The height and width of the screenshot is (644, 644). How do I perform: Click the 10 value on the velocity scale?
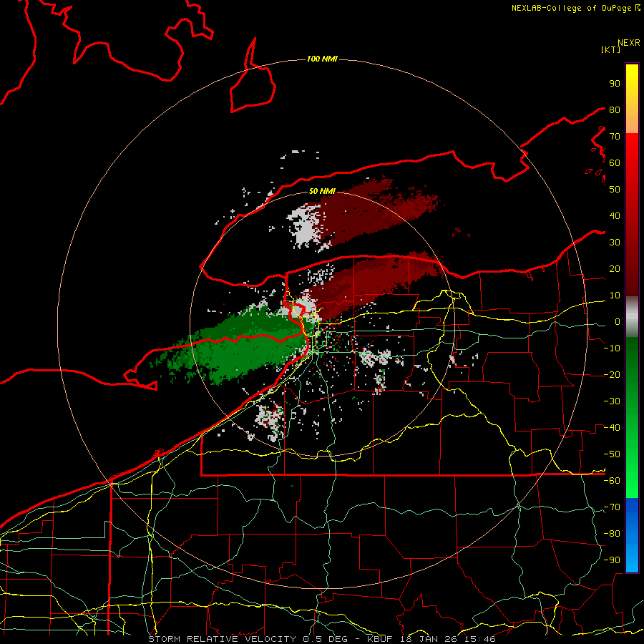(615, 296)
